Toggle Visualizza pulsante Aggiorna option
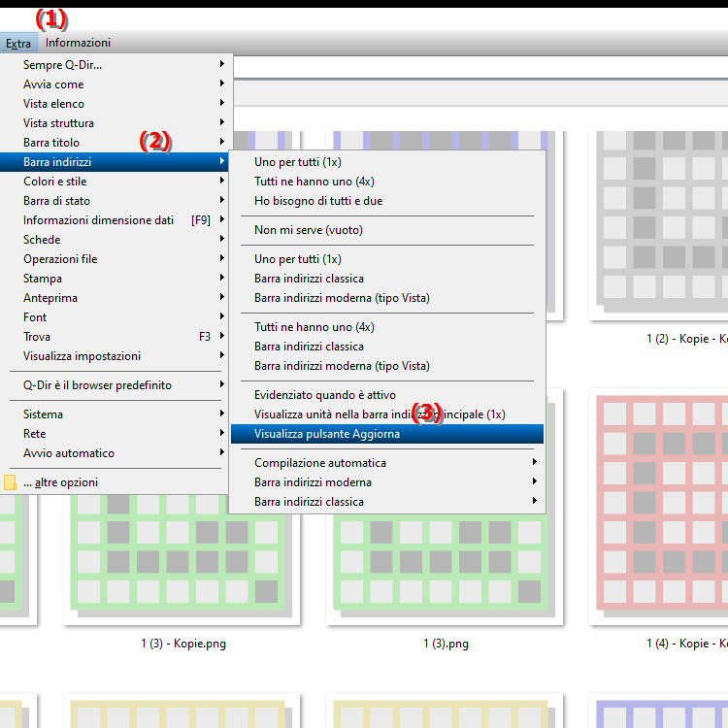 [x=387, y=434]
